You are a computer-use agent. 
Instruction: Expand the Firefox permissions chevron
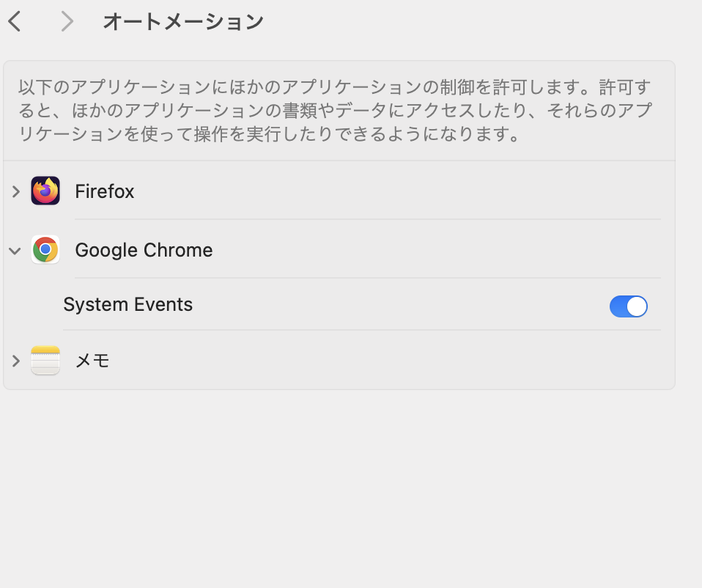tap(15, 191)
